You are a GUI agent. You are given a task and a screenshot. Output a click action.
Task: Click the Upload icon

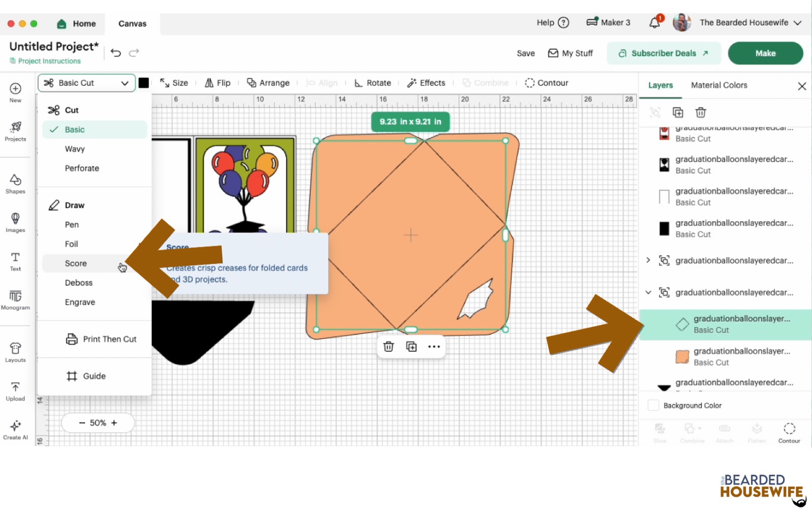point(15,391)
